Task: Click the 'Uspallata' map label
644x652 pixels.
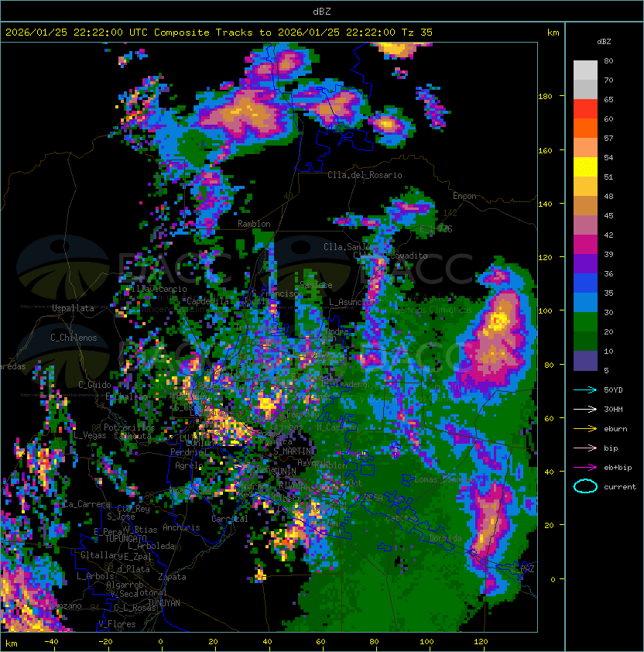Action: 73,308
